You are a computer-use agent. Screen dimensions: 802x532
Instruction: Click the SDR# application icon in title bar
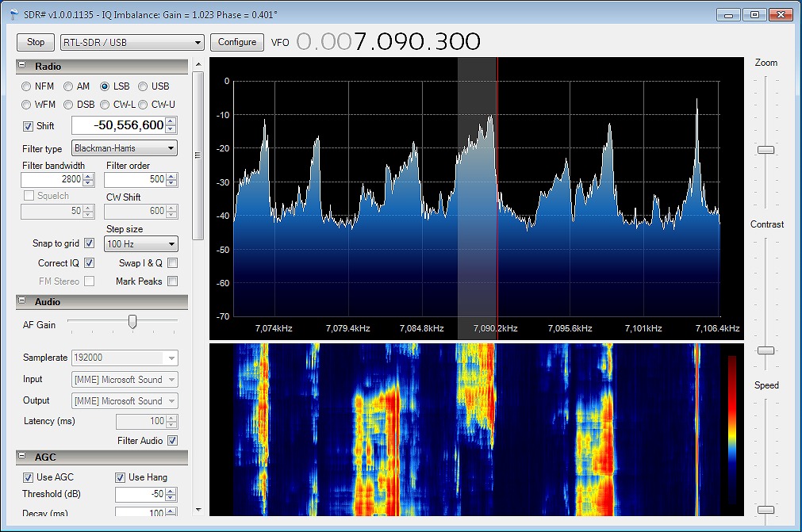tap(12, 13)
